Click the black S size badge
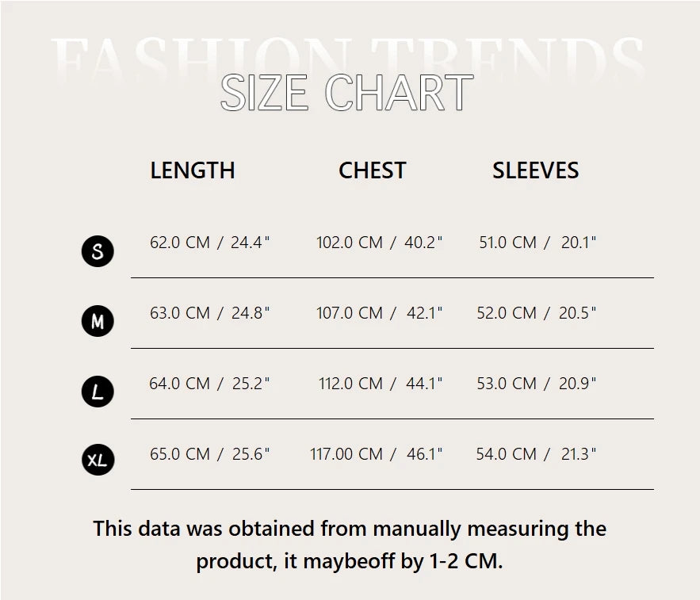Viewport: 700px width, 600px height. (x=98, y=251)
